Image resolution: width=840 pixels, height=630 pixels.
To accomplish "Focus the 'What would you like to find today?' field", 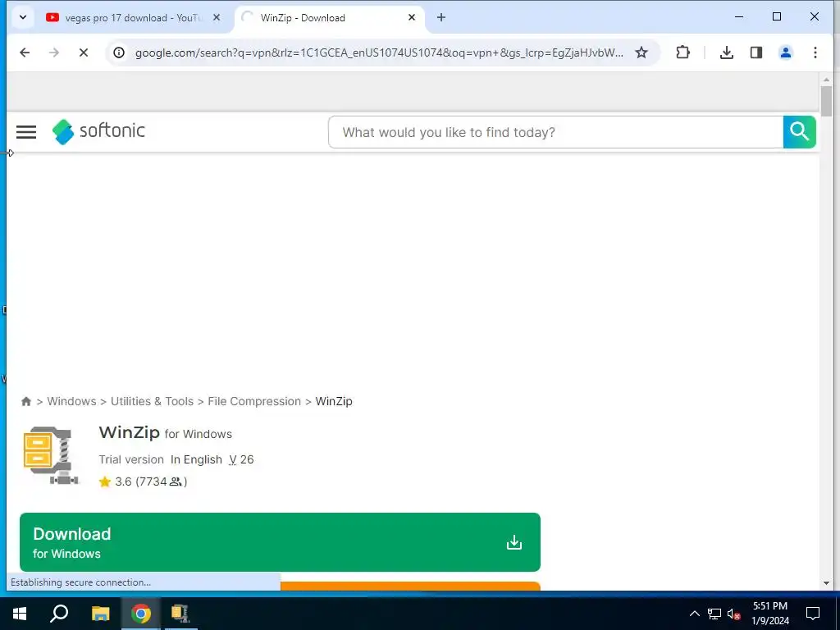I will click(555, 132).
